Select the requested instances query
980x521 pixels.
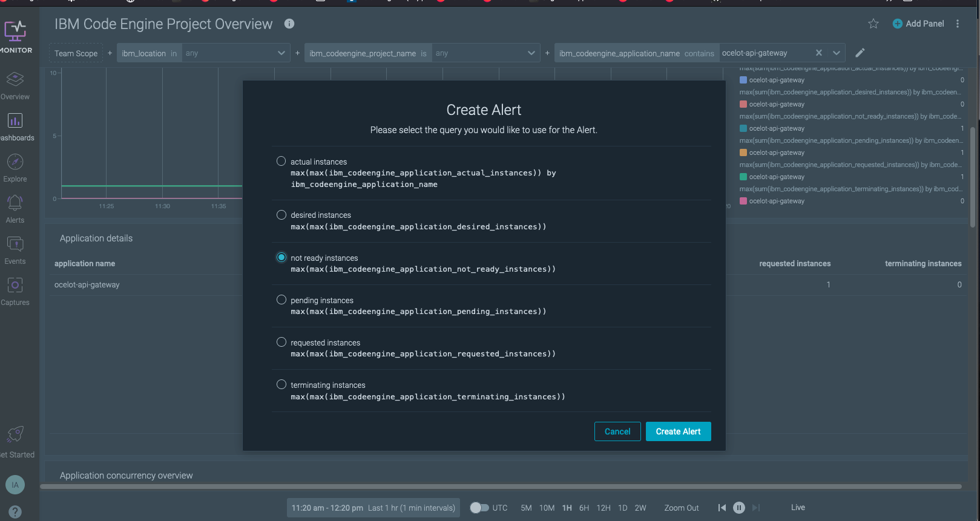tap(281, 342)
